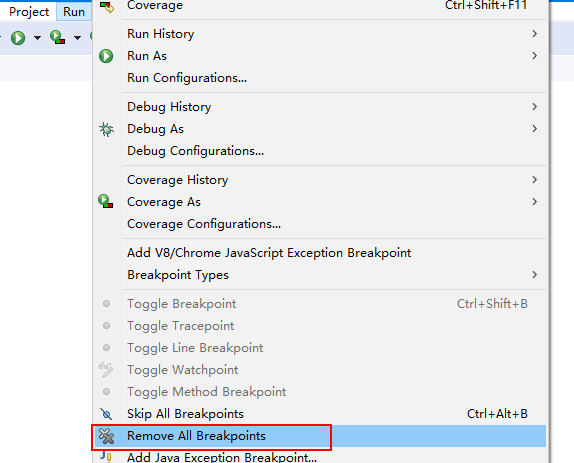Viewport: 574px width, 463px height.
Task: Click the Toggle Tracepoint dot icon
Action: pyautogui.click(x=107, y=326)
